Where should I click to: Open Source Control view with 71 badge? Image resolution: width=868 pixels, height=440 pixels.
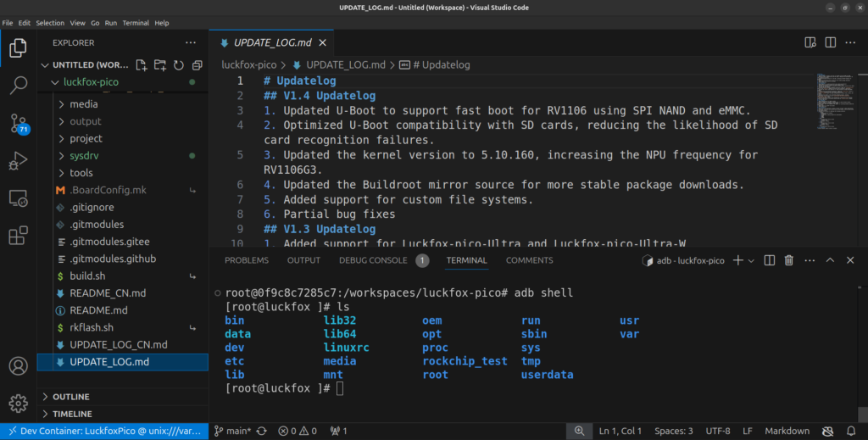click(18, 123)
